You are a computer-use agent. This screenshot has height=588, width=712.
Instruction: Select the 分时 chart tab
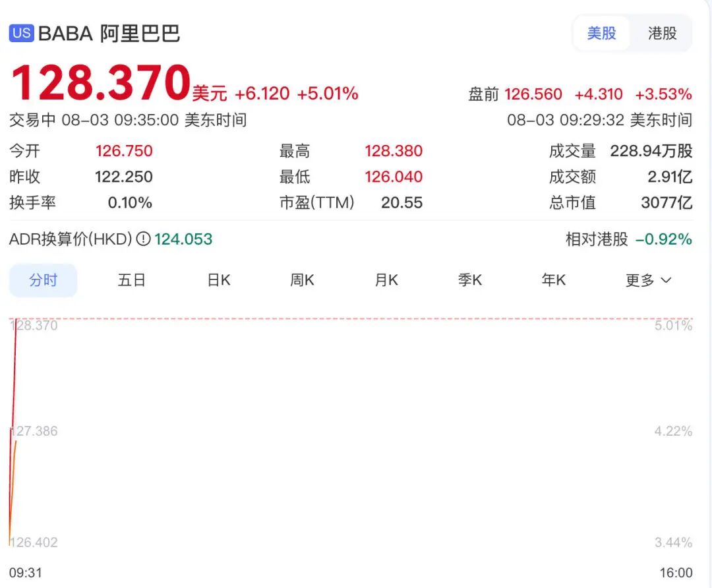point(43,280)
